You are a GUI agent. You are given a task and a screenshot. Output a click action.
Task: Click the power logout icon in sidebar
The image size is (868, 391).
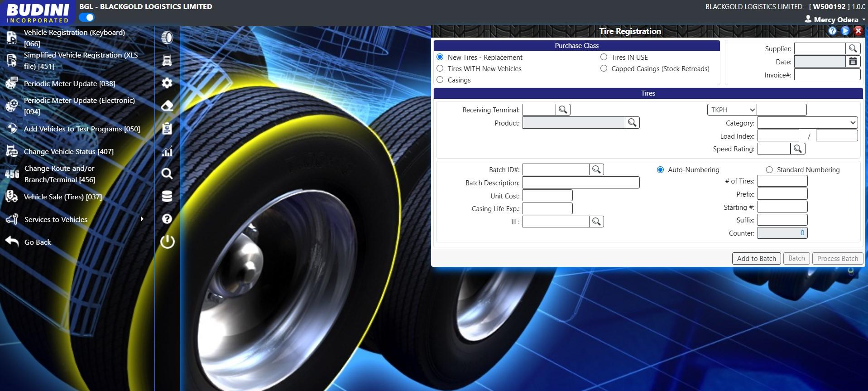coord(167,241)
